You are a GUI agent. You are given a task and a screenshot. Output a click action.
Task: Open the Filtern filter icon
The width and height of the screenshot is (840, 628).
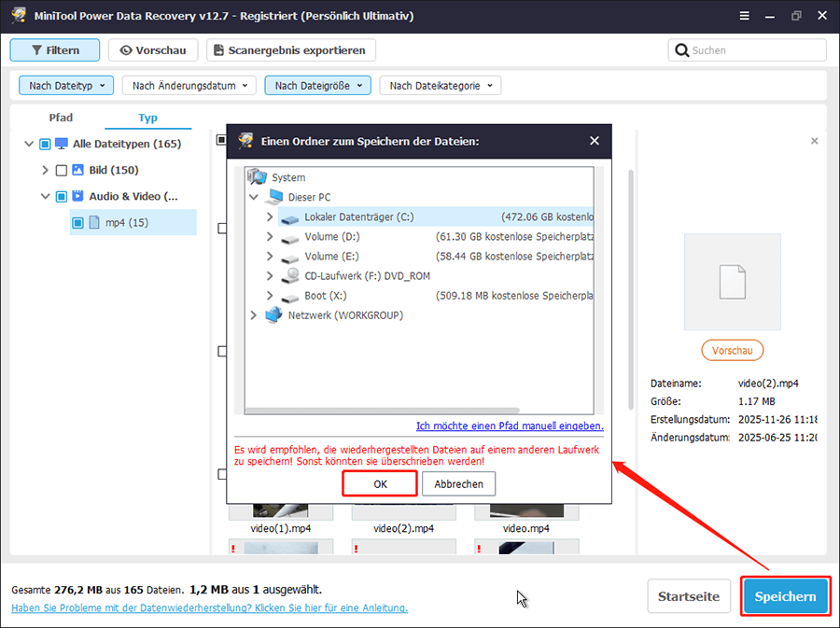click(35, 49)
